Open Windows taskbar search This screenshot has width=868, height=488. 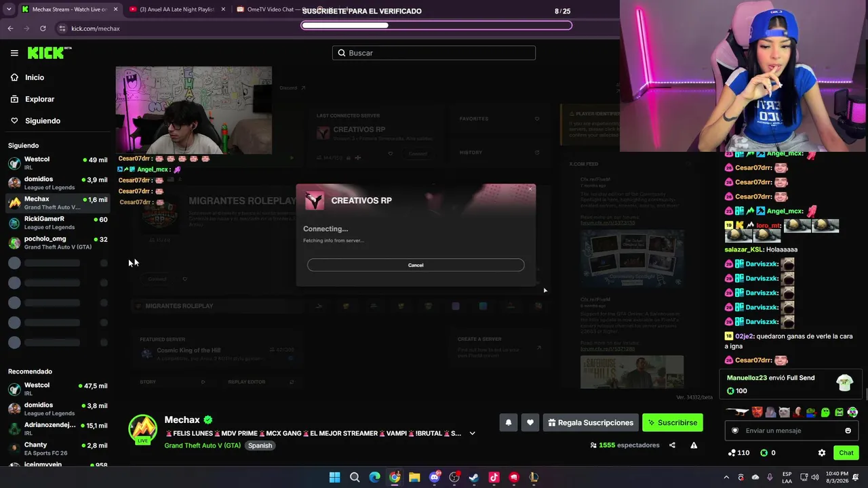[355, 477]
